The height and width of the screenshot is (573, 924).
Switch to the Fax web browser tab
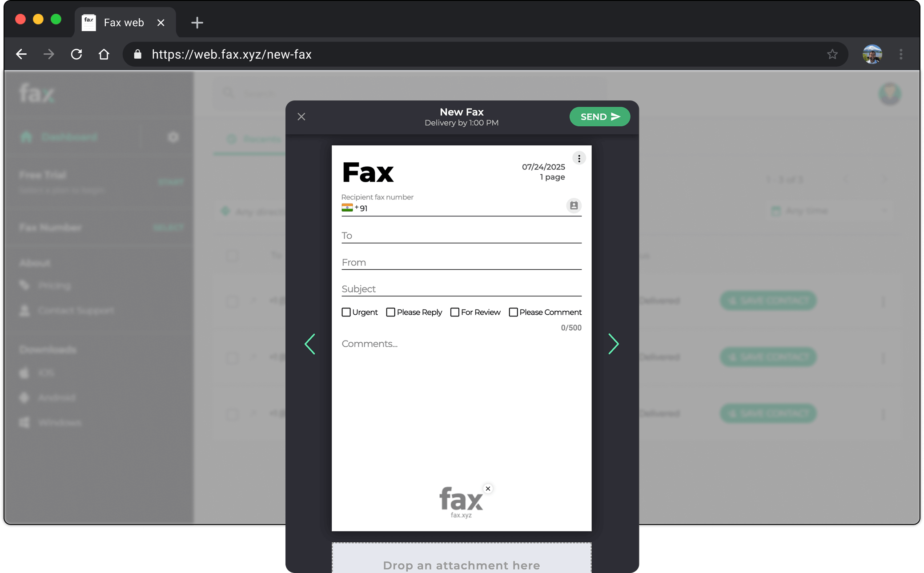click(124, 23)
